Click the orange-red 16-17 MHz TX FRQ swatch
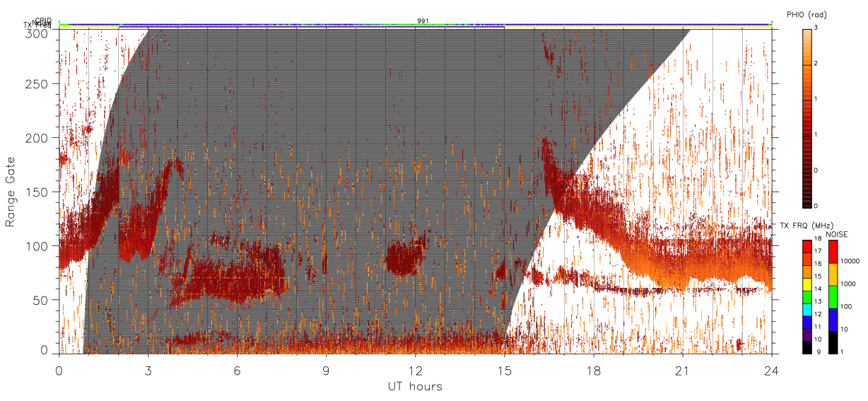 pos(807,260)
